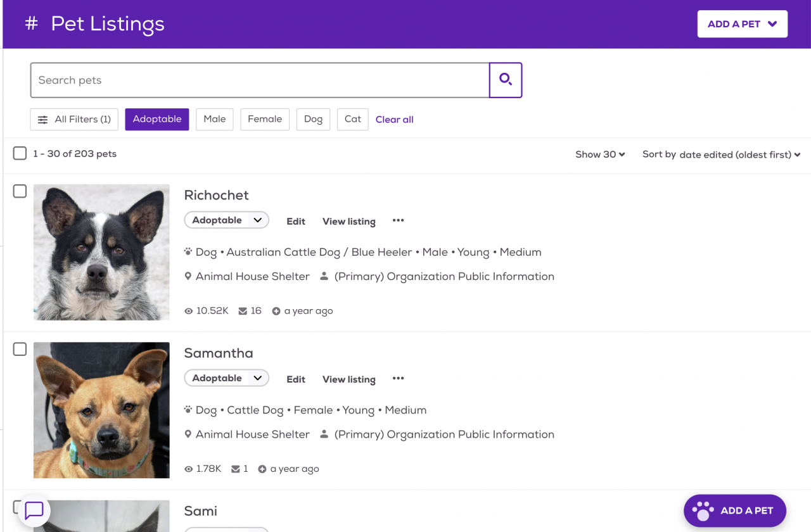Click Richochet's dog photo thumbnail

tap(101, 252)
